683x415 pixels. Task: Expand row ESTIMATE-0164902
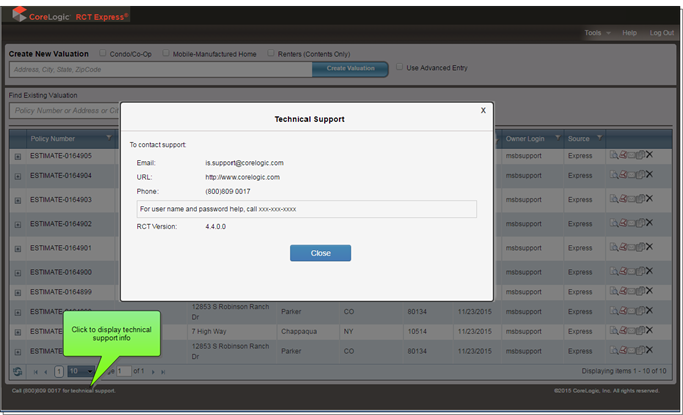(18, 225)
